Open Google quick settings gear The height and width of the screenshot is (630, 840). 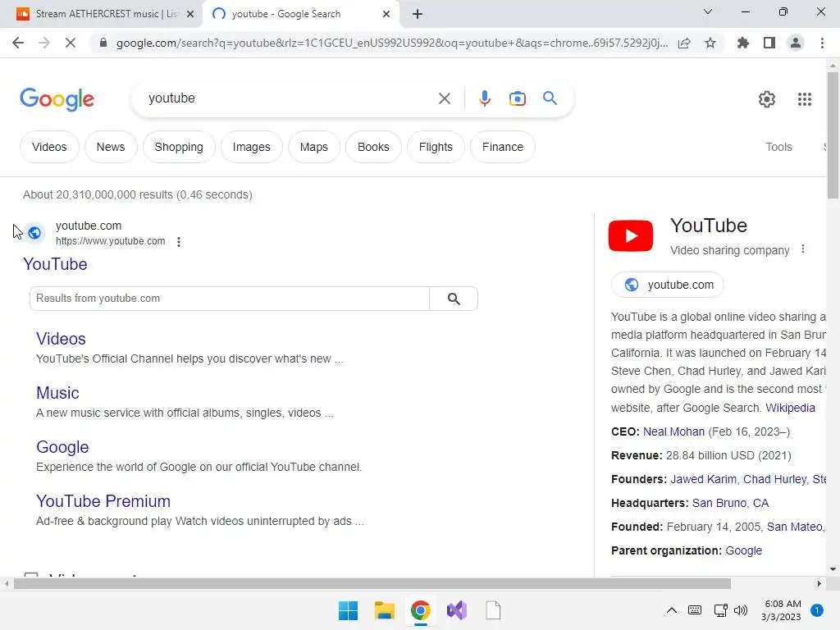point(767,99)
